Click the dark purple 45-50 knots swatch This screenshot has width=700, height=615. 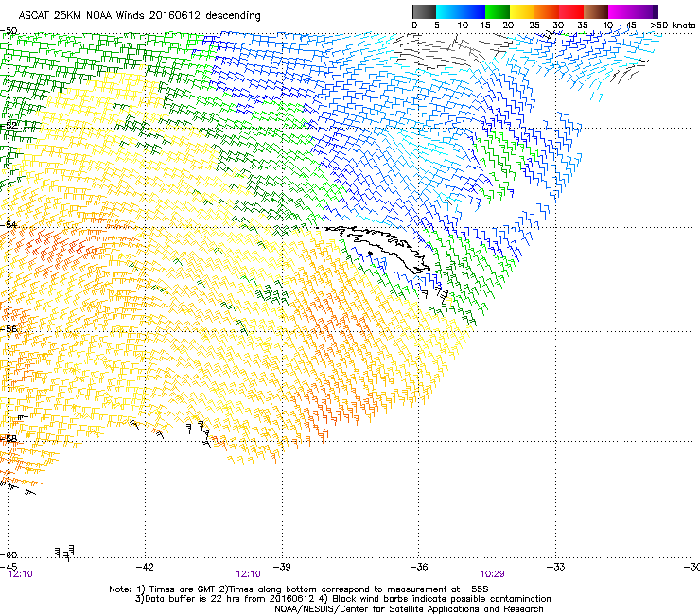645,11
